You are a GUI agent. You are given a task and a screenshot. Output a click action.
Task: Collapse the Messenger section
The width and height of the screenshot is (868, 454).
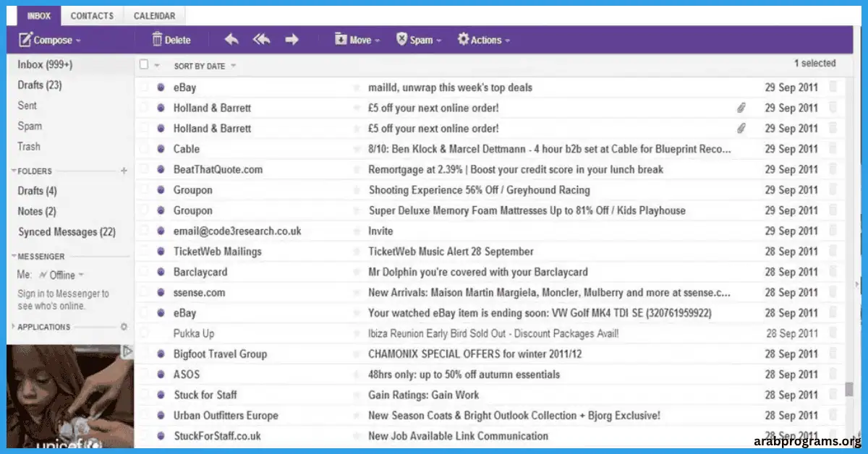(14, 257)
